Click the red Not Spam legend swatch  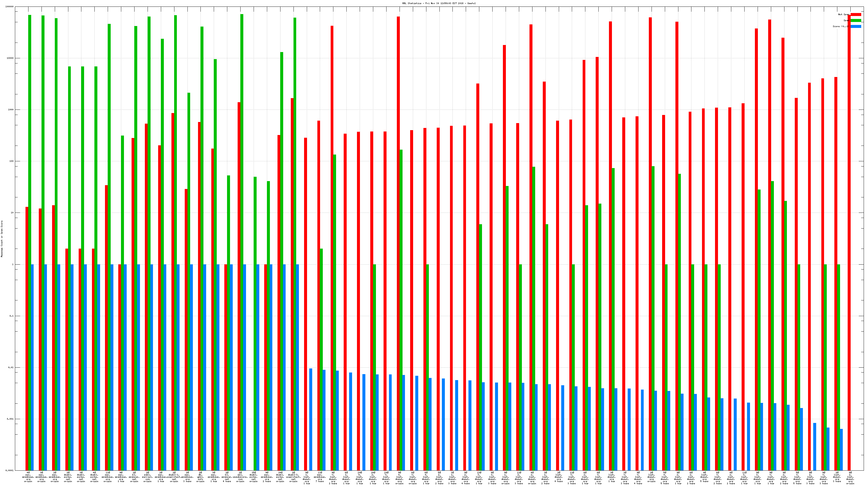pos(856,14)
